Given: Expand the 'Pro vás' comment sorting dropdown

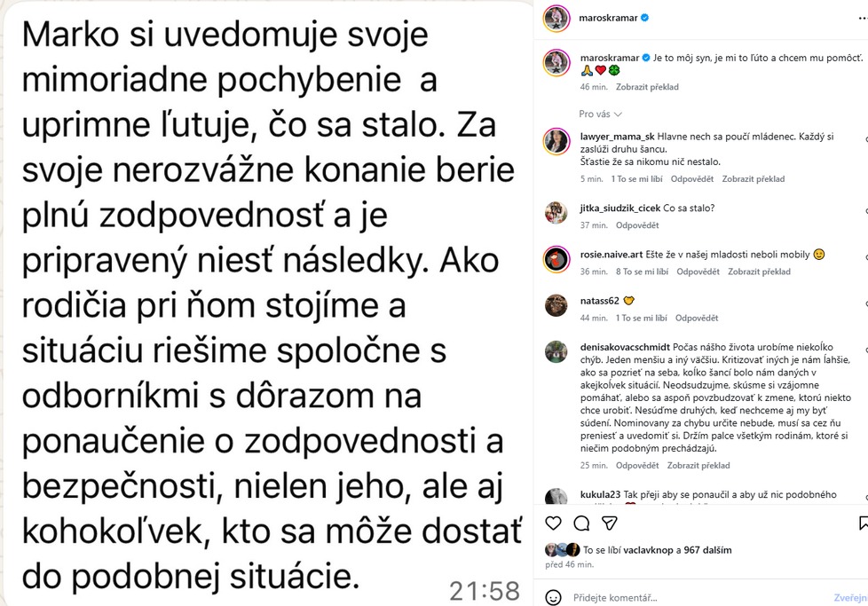Looking at the screenshot, I should click(601, 114).
